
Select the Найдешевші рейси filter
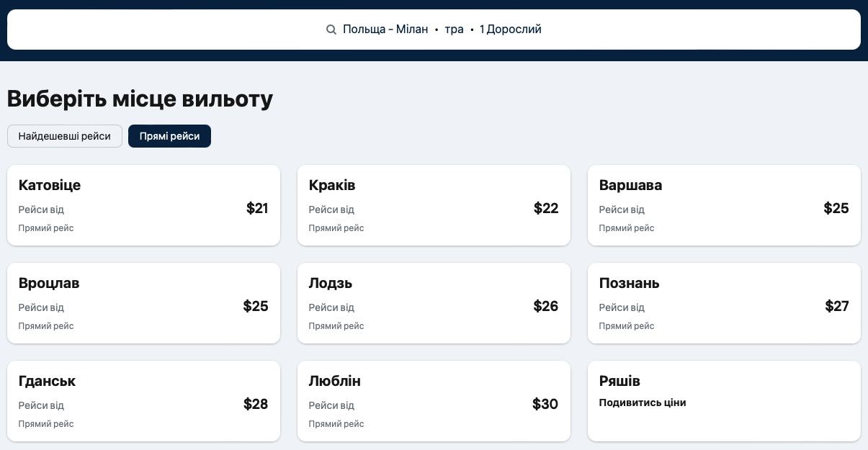[64, 136]
